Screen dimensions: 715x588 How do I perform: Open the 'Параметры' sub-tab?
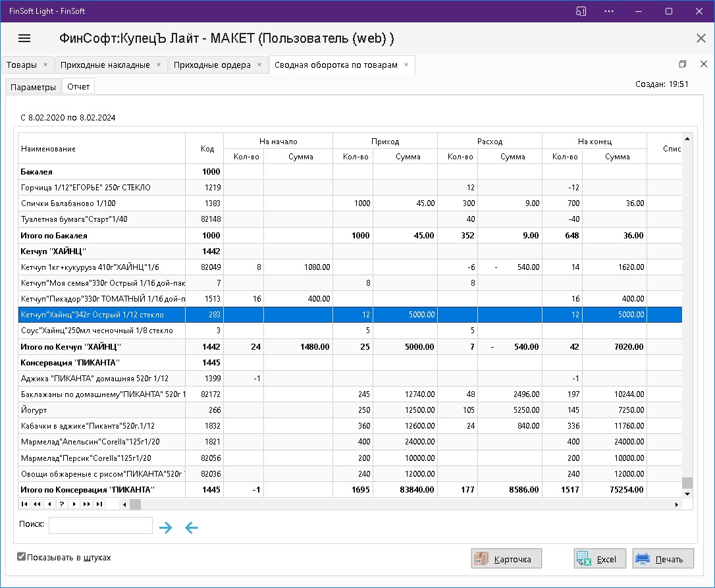click(x=34, y=87)
